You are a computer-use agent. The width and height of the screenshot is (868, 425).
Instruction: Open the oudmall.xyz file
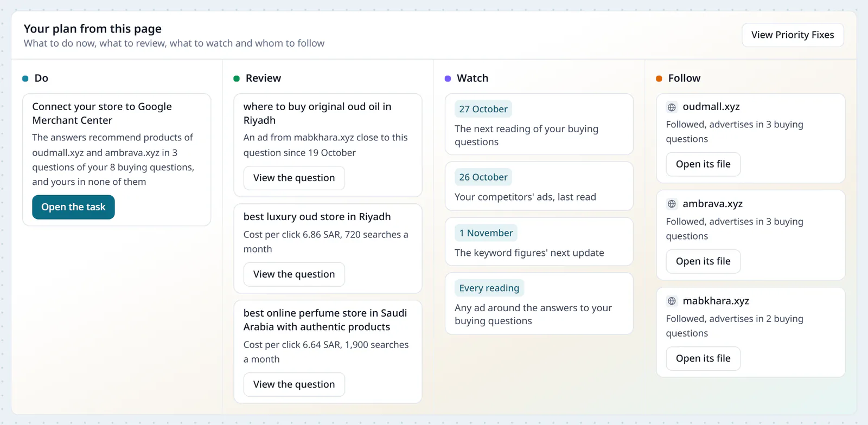[x=703, y=164]
